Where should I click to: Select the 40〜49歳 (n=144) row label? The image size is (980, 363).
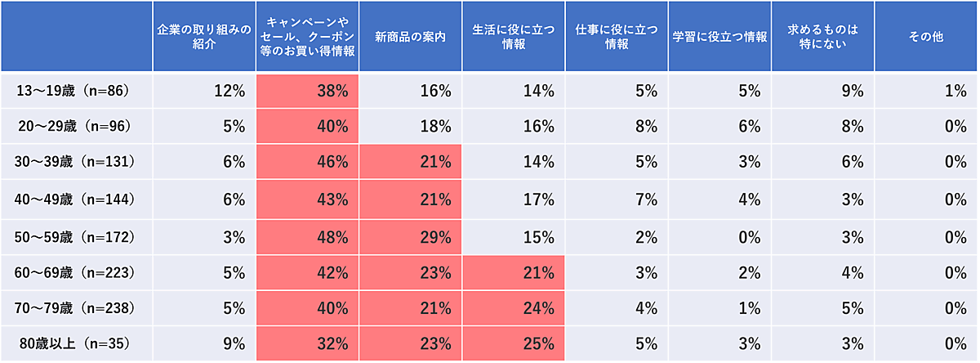tap(75, 199)
